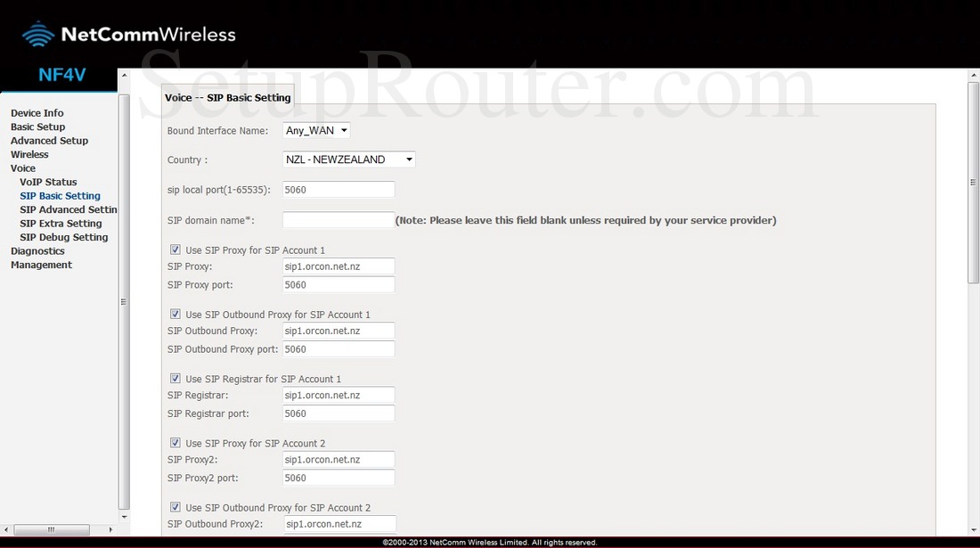Click the sidebar scrollbar up arrow
Screen dimensions: 980x548
(x=124, y=100)
